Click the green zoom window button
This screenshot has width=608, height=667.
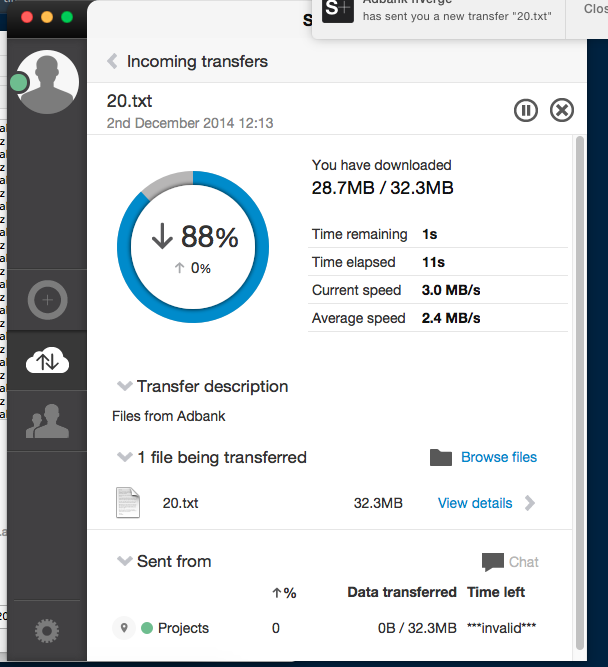point(67,17)
